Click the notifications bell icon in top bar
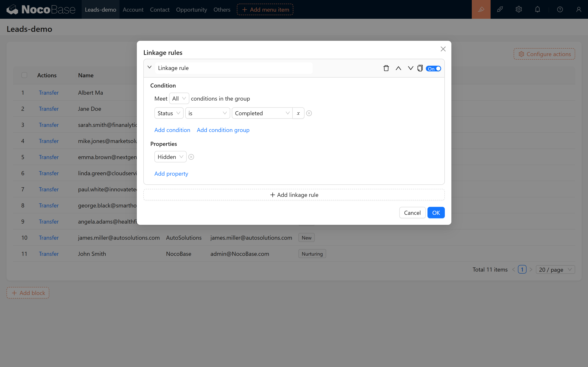The width and height of the screenshot is (588, 367). coord(538,9)
